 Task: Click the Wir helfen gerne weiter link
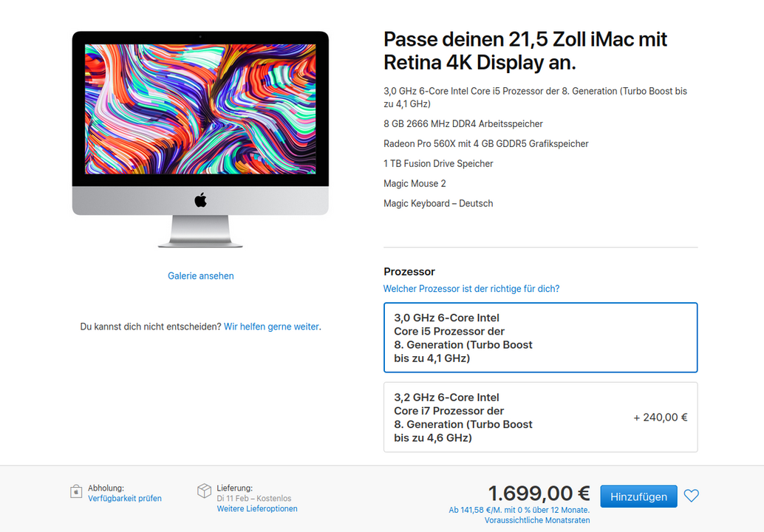[x=271, y=327]
